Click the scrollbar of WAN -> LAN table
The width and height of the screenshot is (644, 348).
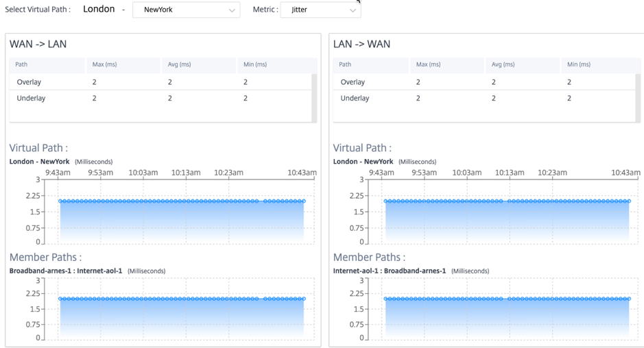pyautogui.click(x=314, y=98)
